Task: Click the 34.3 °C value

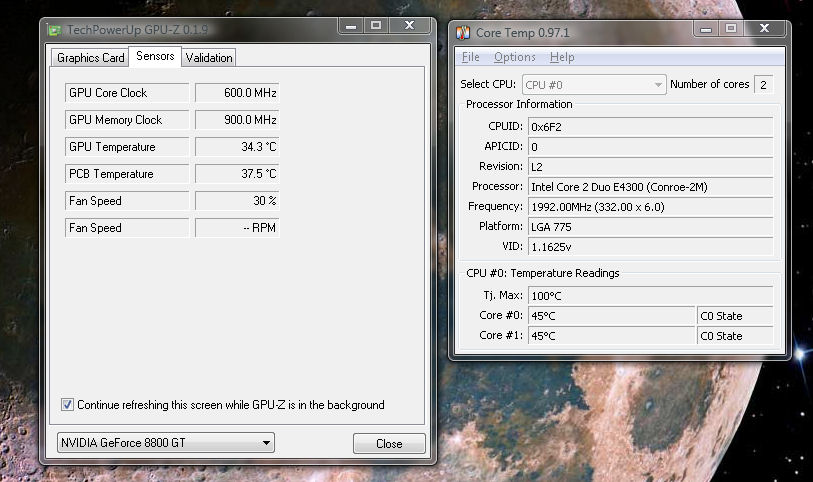Action: click(237, 147)
